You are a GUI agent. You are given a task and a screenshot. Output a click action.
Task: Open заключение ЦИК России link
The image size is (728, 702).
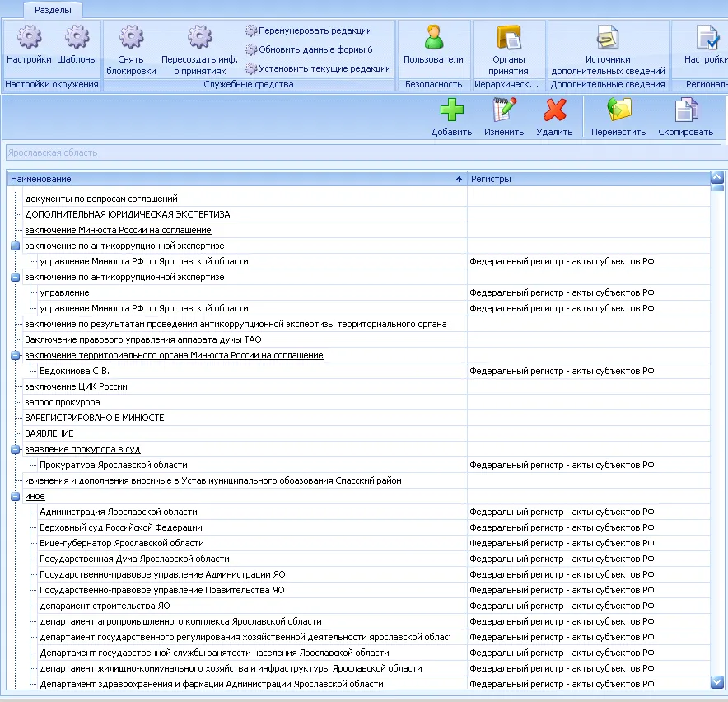pos(76,386)
